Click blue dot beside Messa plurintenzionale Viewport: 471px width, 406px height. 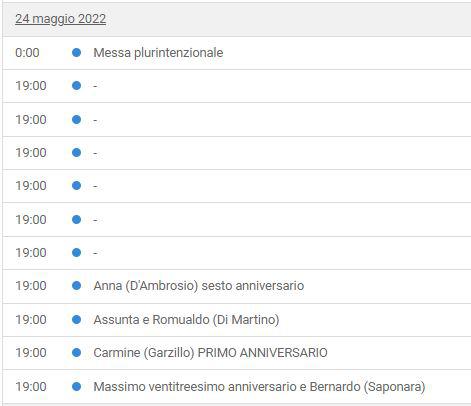[x=76, y=53]
